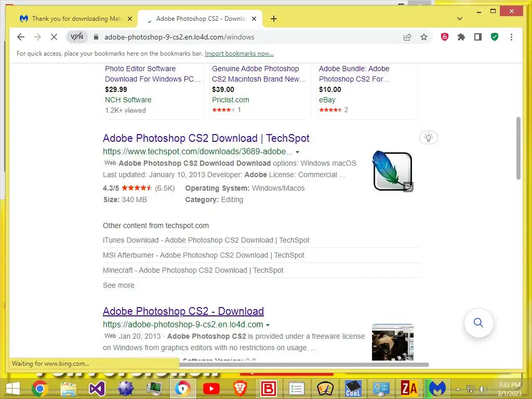Screen dimensions: 532x399
Task: Show hidden system tray icons
Action: tap(458, 389)
